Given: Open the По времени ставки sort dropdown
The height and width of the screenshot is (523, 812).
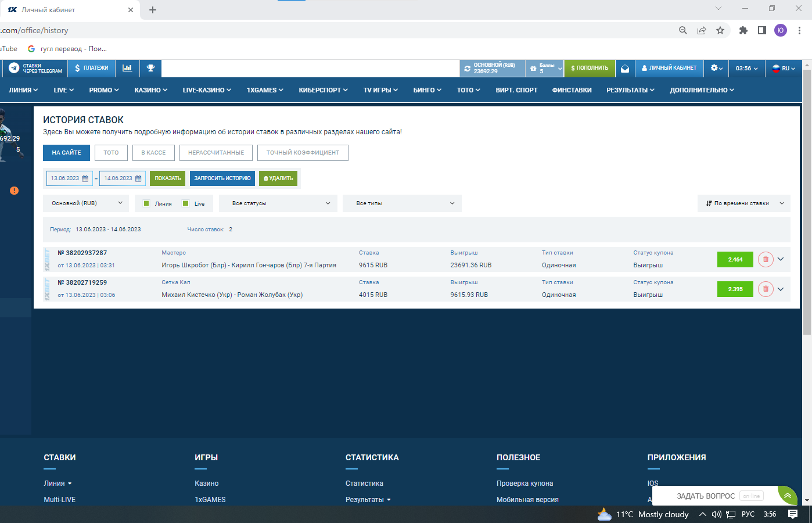Looking at the screenshot, I should click(x=744, y=203).
